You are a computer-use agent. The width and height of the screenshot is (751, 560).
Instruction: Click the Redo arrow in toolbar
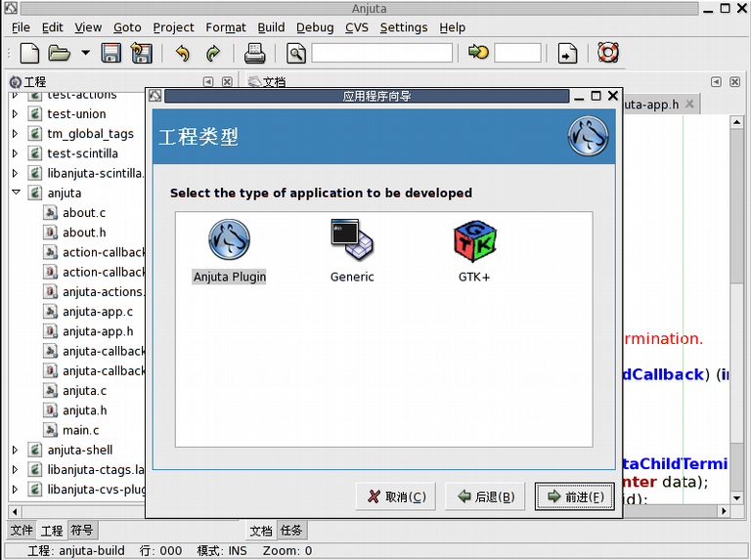213,53
